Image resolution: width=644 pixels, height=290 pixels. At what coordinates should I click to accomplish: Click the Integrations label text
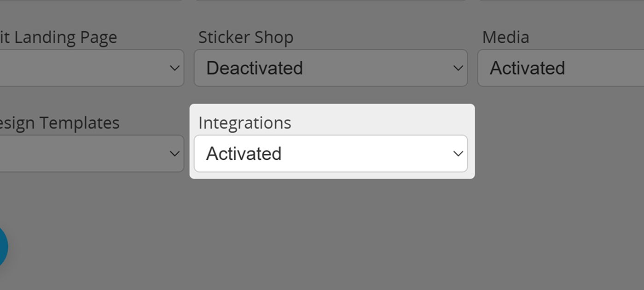[244, 122]
